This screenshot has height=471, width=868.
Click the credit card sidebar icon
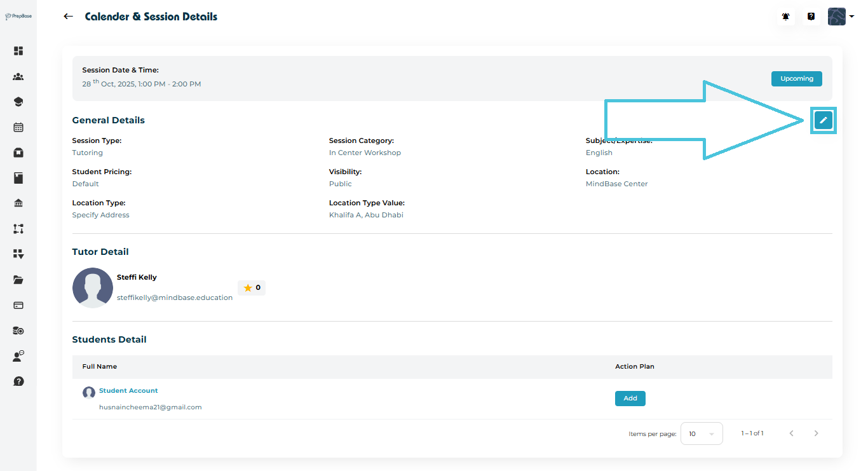click(x=18, y=305)
